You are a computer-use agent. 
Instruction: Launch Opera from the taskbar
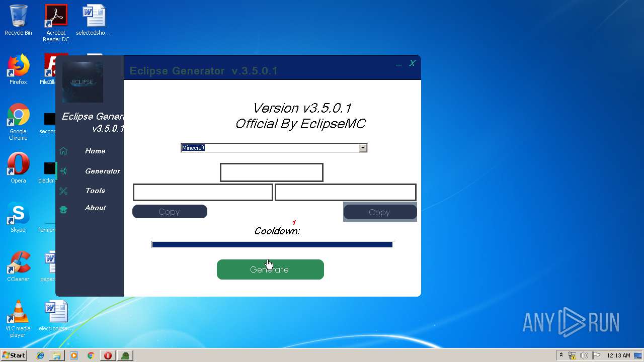click(108, 355)
